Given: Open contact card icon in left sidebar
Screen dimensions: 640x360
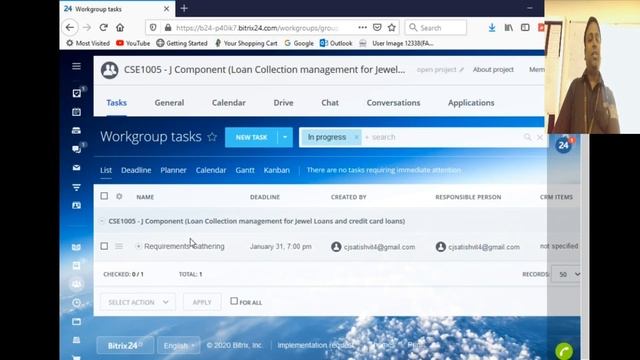Looking at the screenshot, I should [x=76, y=205].
